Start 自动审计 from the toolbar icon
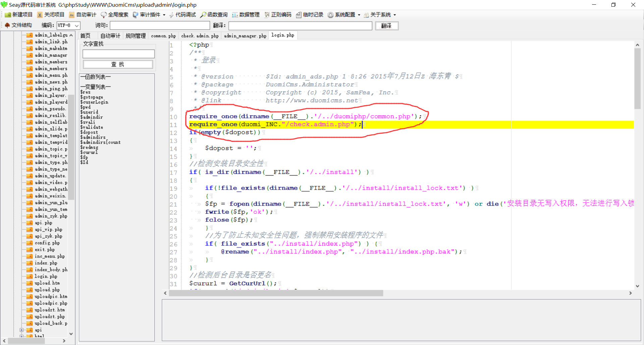Image resolution: width=644 pixels, height=345 pixels. (x=72, y=15)
